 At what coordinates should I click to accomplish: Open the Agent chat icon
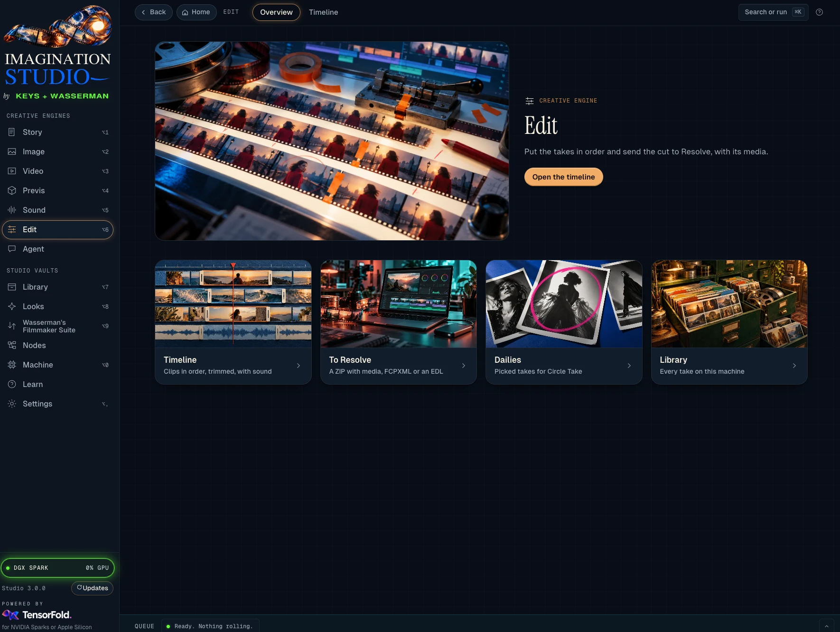[12, 249]
